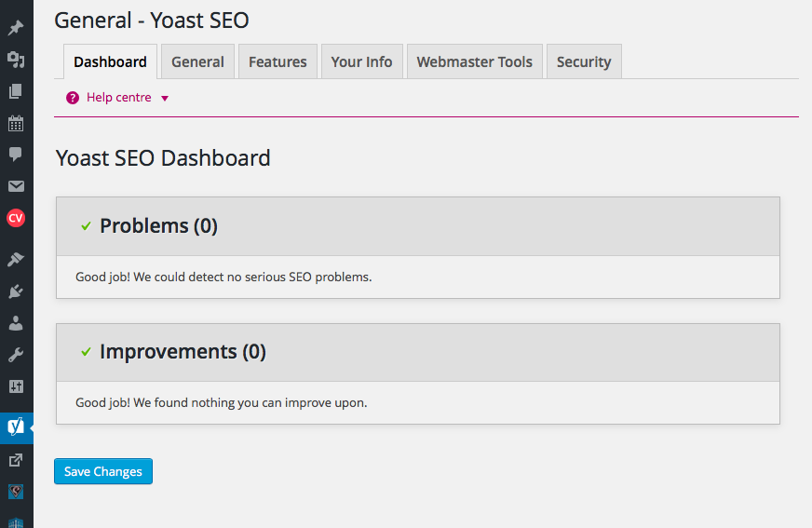
Task: Click the shield badge sidebar icon
Action: [x=16, y=492]
